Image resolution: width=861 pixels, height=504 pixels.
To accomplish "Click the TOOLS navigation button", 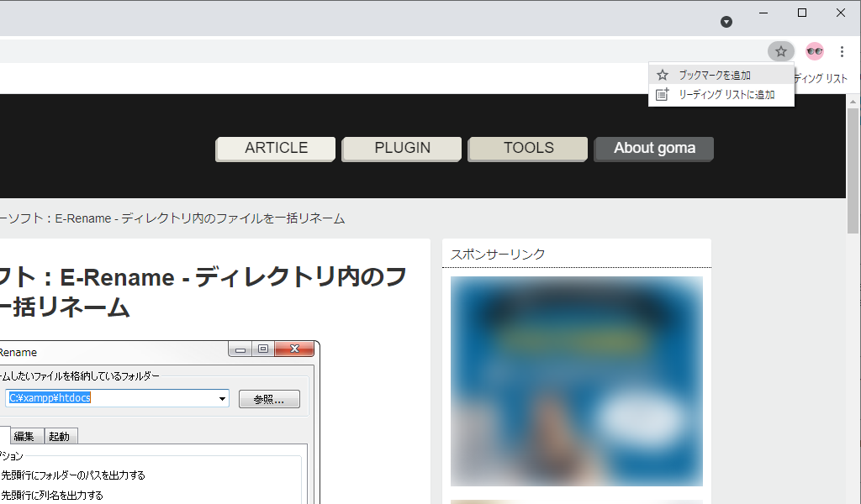I will click(x=528, y=149).
